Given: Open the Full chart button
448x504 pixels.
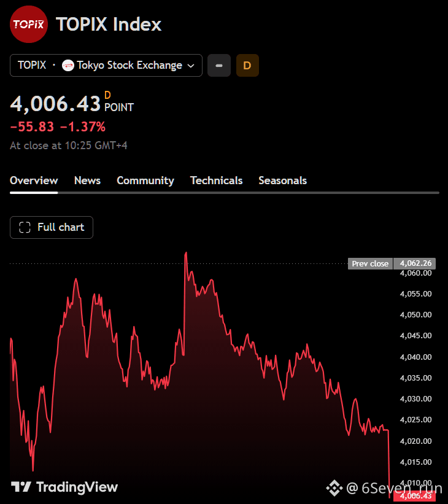Looking at the screenshot, I should click(52, 227).
